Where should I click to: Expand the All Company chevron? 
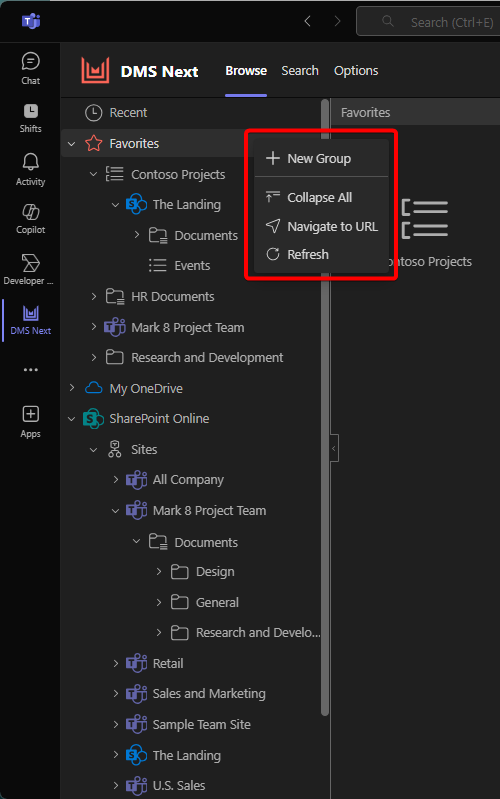pyautogui.click(x=115, y=480)
